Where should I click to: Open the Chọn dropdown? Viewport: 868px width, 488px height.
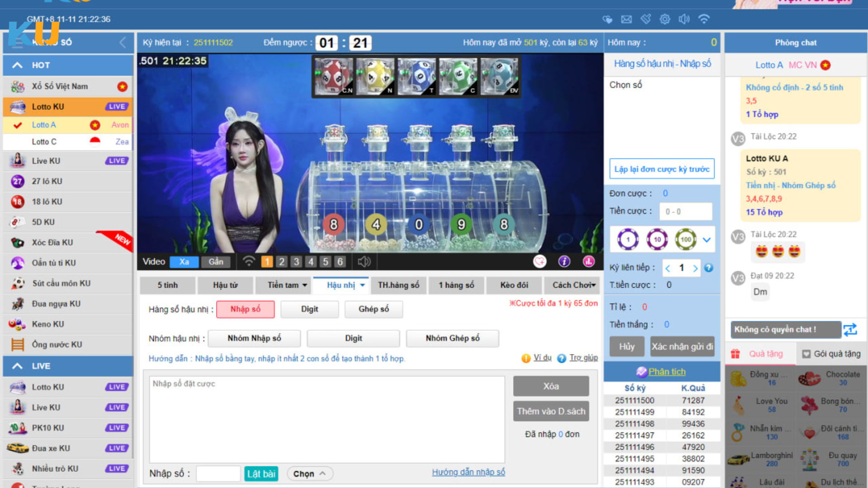pos(310,474)
